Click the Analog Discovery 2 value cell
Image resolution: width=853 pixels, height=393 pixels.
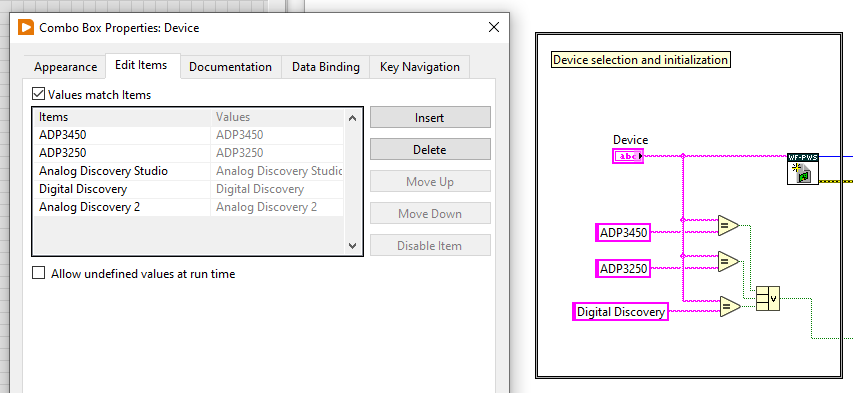[277, 207]
